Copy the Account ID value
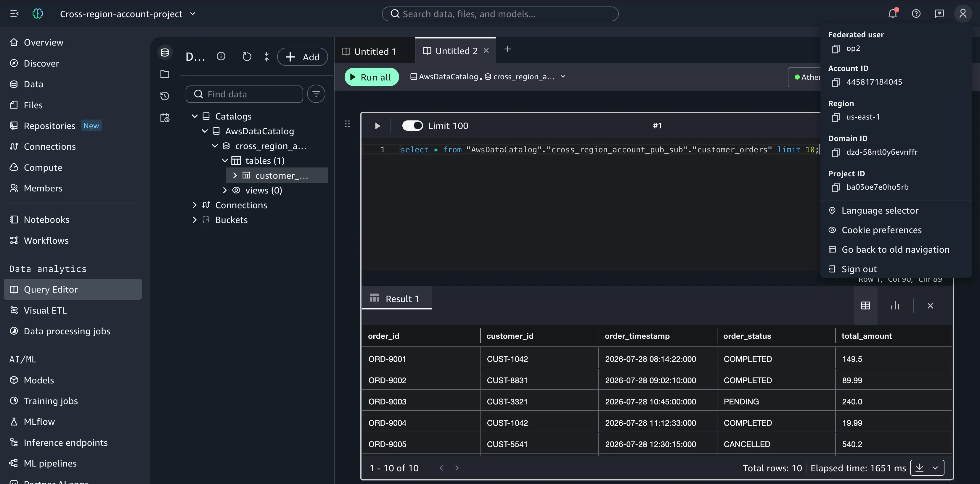 (x=836, y=83)
